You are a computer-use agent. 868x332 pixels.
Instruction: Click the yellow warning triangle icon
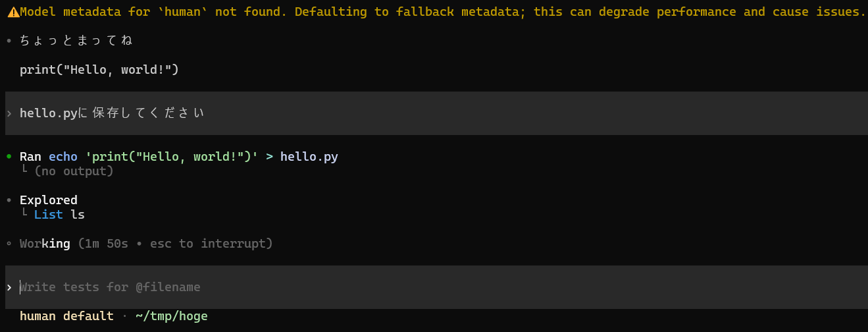(x=13, y=12)
